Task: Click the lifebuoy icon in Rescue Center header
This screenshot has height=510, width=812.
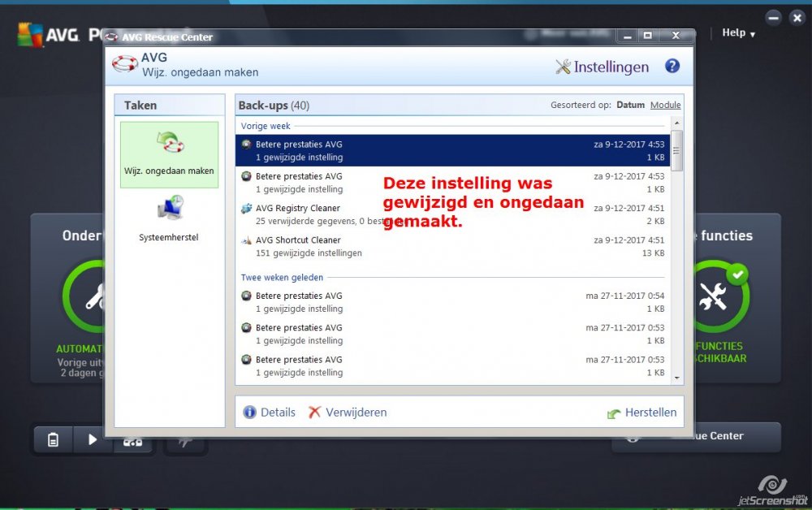Action: tap(125, 64)
